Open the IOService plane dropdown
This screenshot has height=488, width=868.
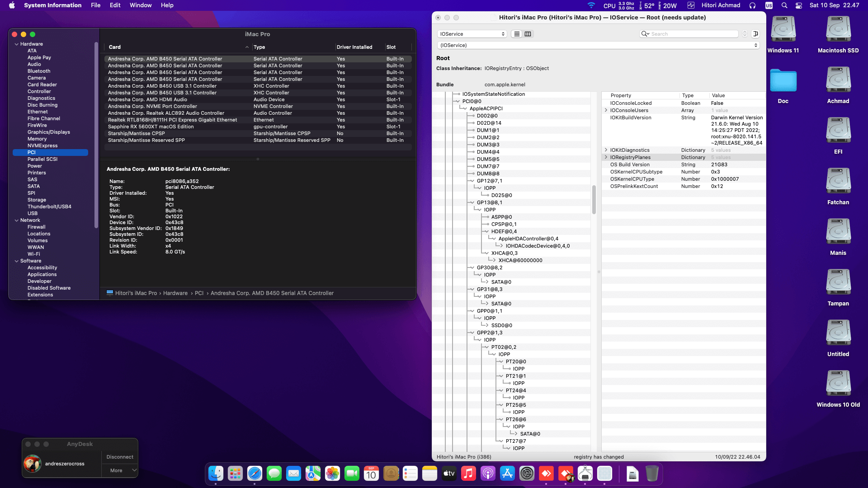pos(472,34)
